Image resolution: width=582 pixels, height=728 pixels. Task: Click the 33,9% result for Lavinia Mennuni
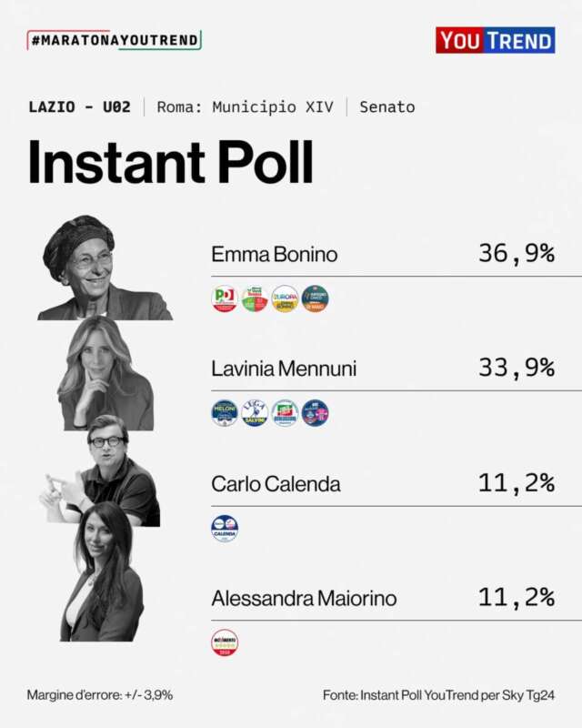click(x=516, y=368)
